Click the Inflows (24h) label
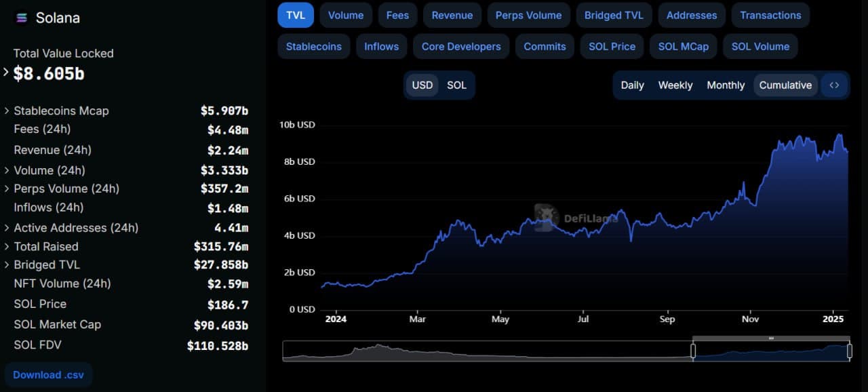868x392 pixels. (49, 208)
